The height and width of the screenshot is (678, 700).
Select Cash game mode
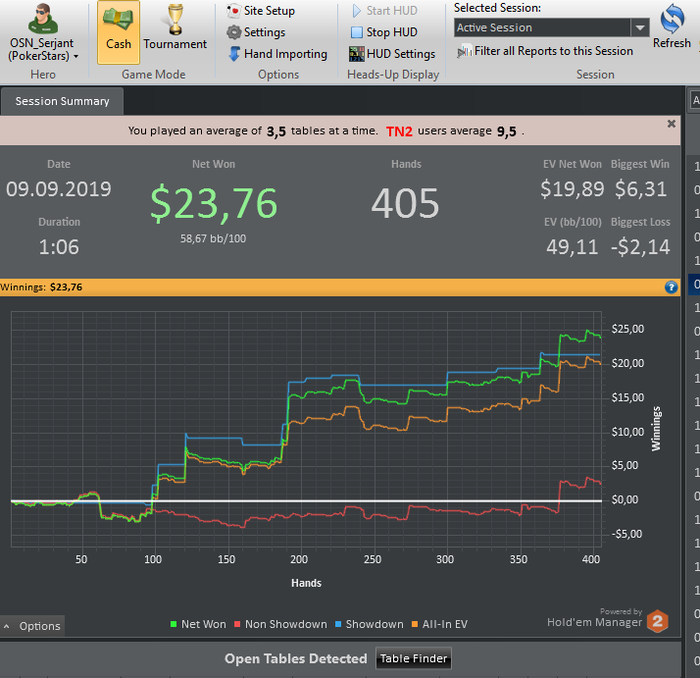[118, 32]
